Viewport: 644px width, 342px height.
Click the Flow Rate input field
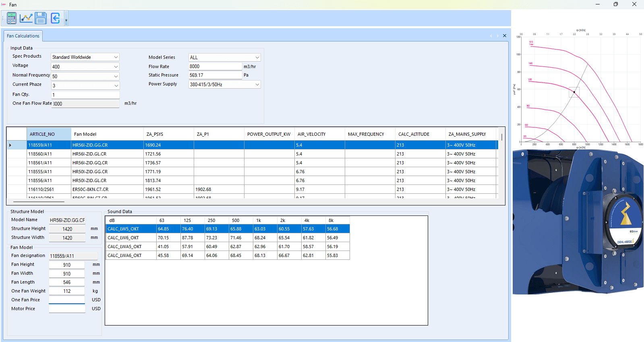coord(215,66)
